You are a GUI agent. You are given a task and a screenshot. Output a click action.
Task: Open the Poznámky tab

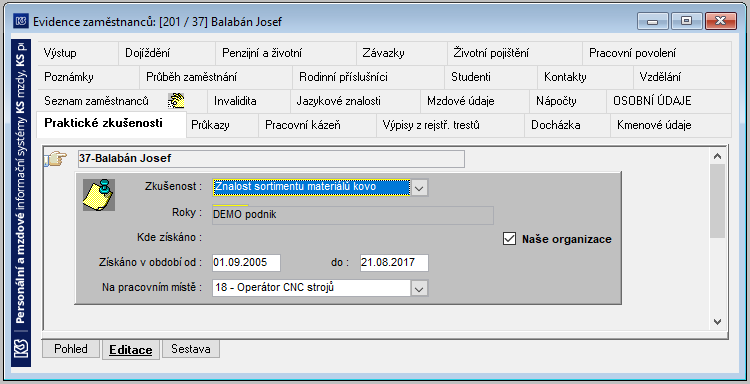point(88,77)
